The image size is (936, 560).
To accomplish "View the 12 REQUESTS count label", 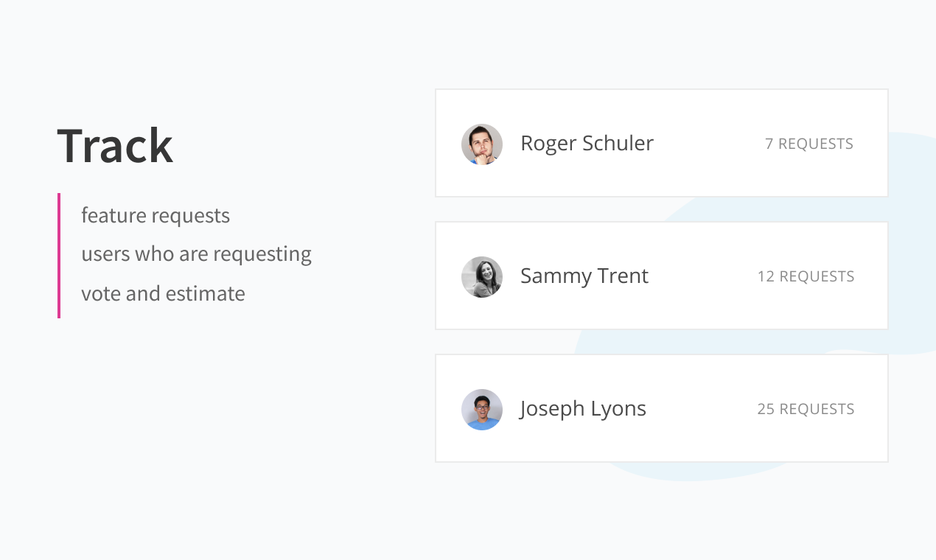I will point(806,276).
